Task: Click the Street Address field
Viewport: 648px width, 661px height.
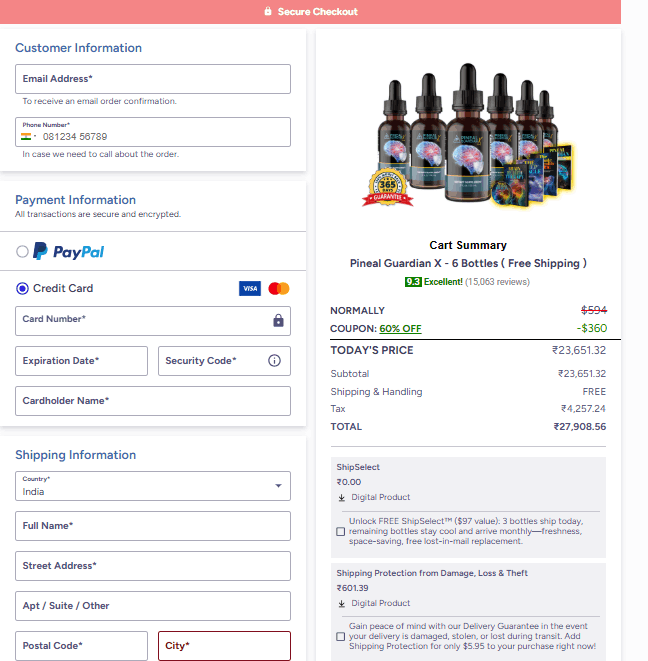Action: click(153, 566)
